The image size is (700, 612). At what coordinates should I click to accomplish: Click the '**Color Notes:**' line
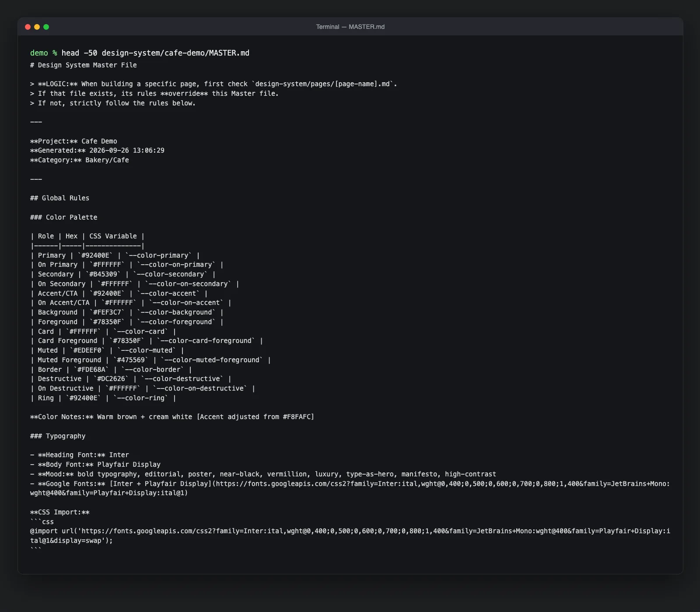172,417
